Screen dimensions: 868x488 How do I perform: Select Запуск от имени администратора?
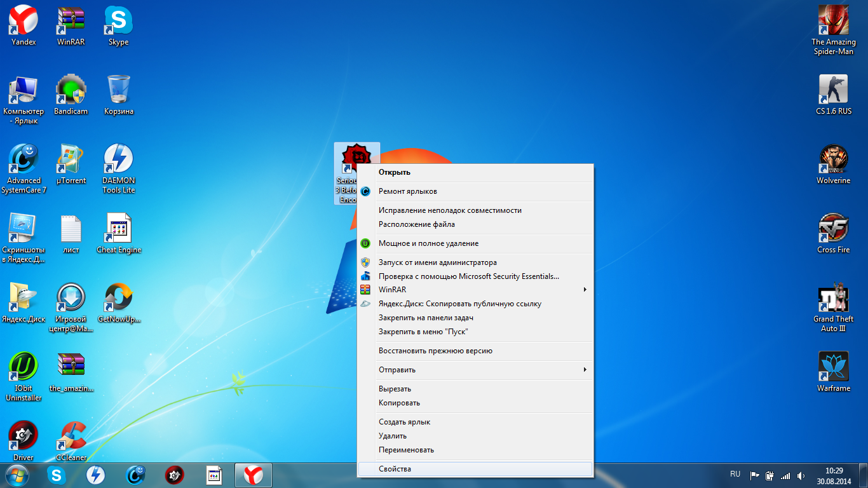tap(475, 262)
